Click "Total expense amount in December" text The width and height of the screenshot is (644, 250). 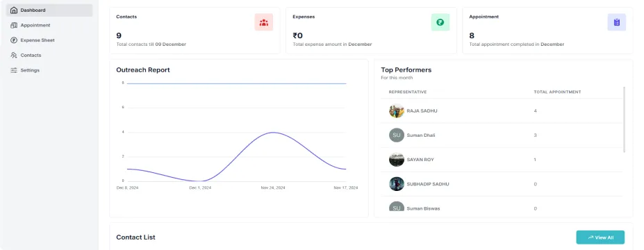click(332, 44)
